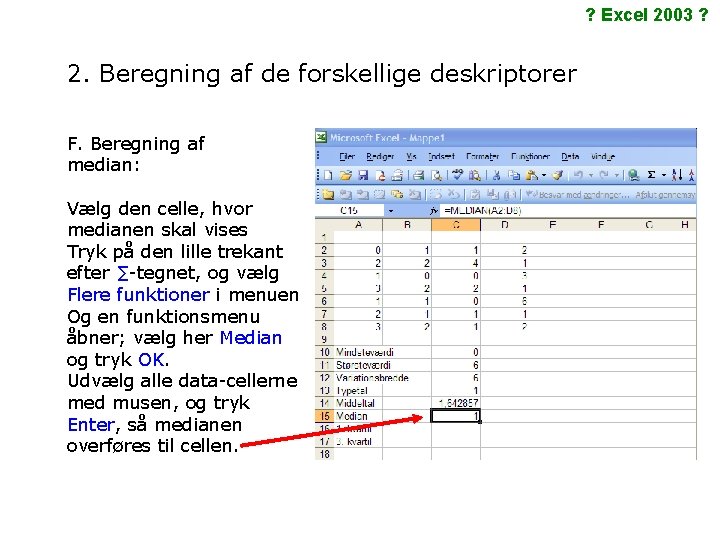Click the Open folder icon in toolbar
This screenshot has height=540, width=720.
(x=345, y=175)
